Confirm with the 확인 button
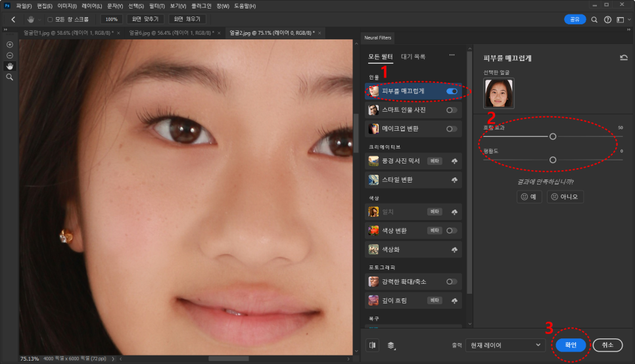Viewport: 635px width, 364px height. click(571, 345)
